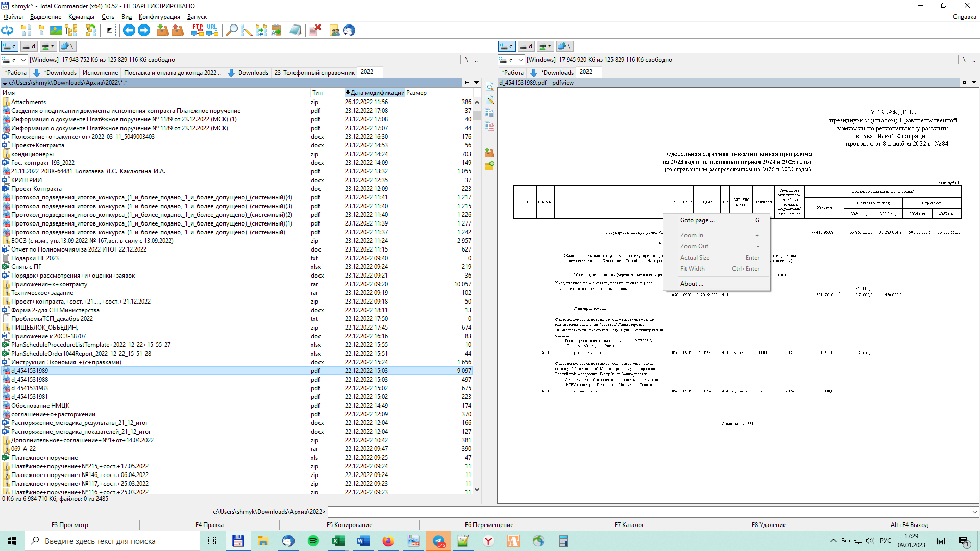Click the Synchronize directories toolbar icon

(261, 31)
